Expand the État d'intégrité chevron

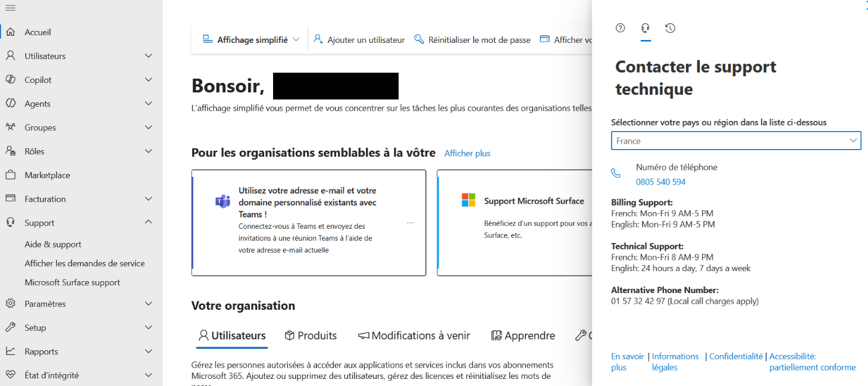[x=149, y=375]
